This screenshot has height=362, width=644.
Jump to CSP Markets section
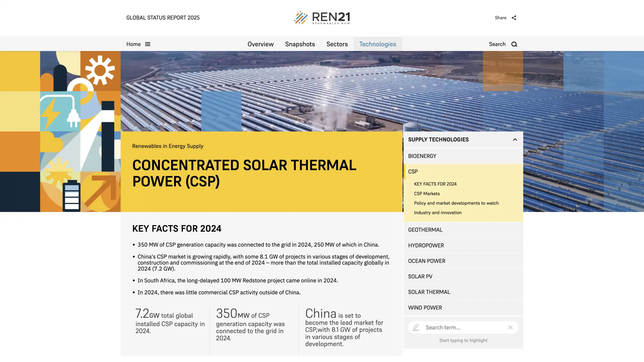(x=427, y=194)
